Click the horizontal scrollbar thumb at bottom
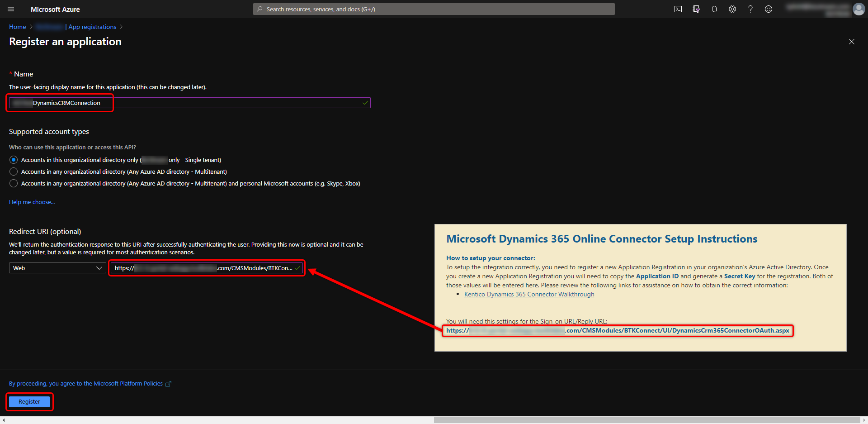The height and width of the screenshot is (424, 868). [646, 420]
